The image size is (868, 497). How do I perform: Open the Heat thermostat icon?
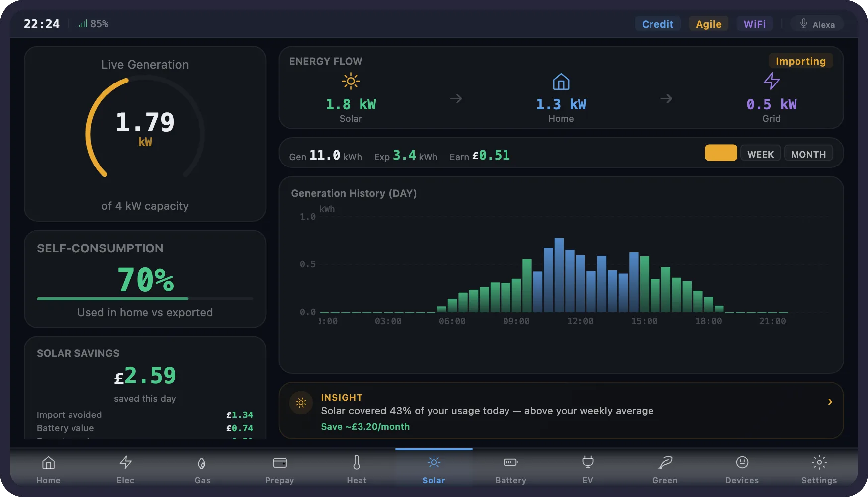(x=357, y=462)
